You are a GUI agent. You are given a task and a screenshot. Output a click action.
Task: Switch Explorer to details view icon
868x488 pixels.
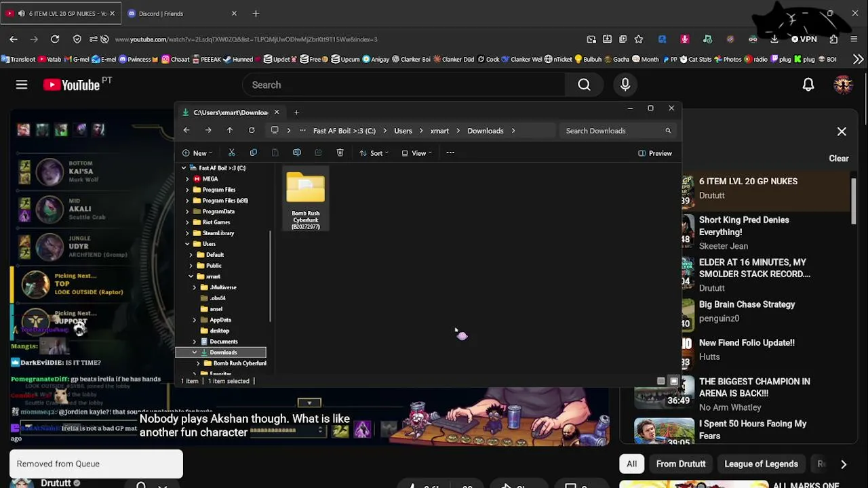pos(661,381)
